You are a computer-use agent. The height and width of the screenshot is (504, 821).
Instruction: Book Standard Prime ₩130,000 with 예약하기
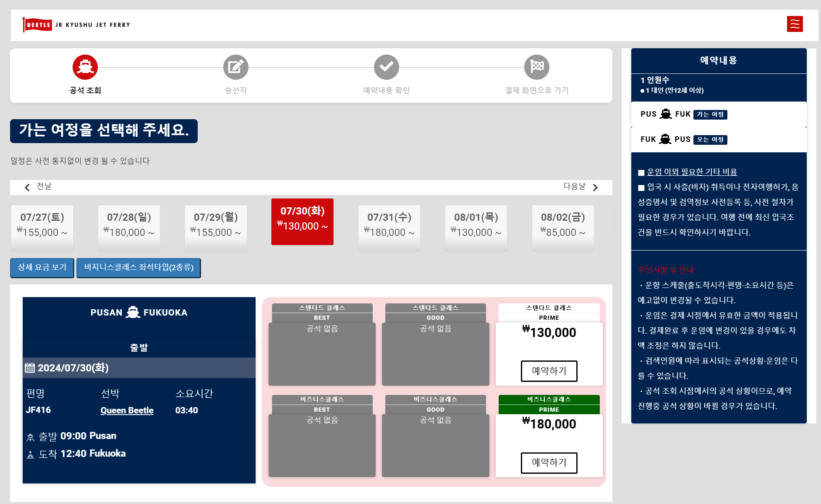549,371
